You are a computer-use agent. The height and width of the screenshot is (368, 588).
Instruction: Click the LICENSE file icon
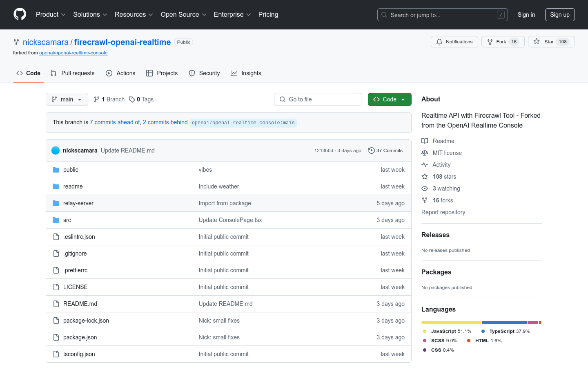56,287
